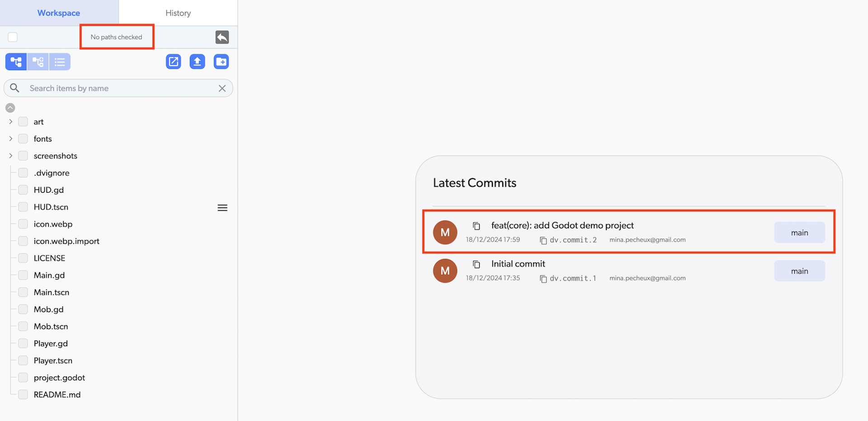Copy the dv.commit.1 identifier icon
The height and width of the screenshot is (421, 868).
tap(543, 279)
